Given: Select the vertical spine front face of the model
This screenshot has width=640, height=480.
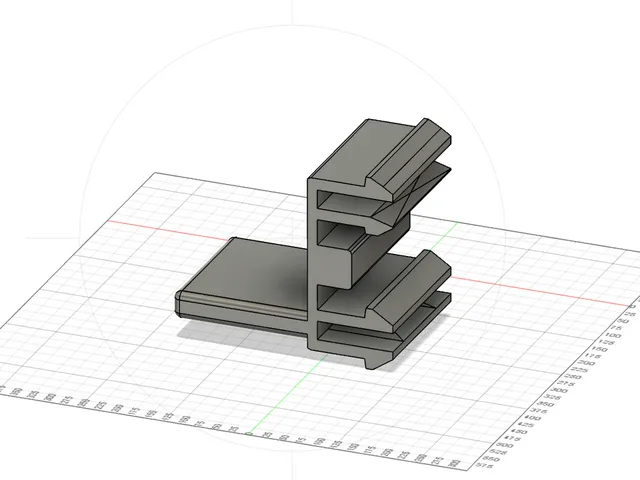Looking at the screenshot, I should tap(313, 265).
